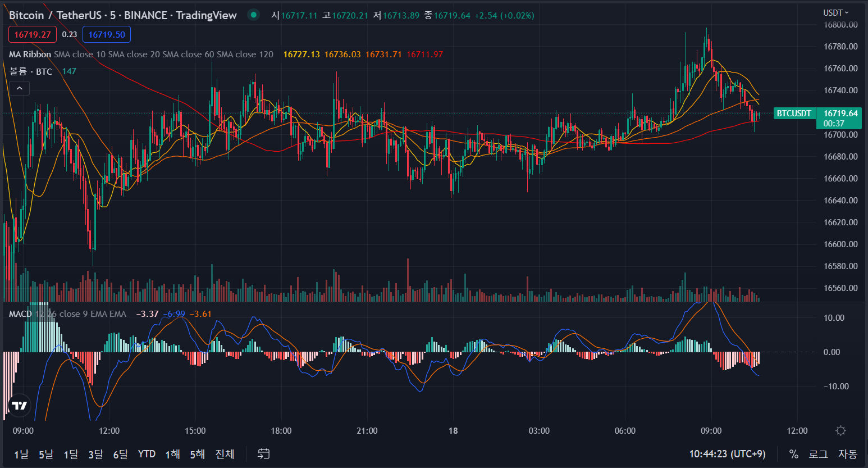The image size is (868, 468).
Task: Click price axis label 16760.00
Action: 840,69
